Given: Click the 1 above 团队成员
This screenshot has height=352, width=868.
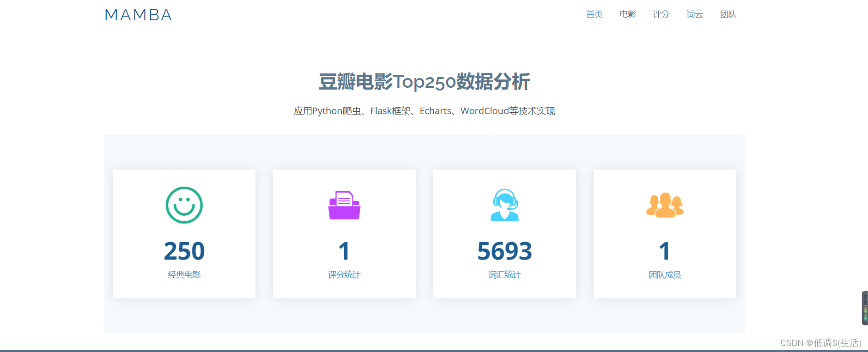Looking at the screenshot, I should 665,251.
